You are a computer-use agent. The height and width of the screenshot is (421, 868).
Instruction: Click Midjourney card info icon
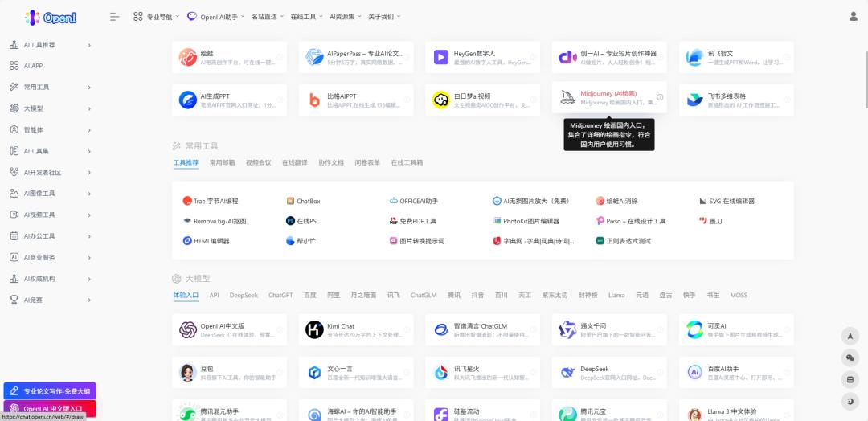point(660,97)
